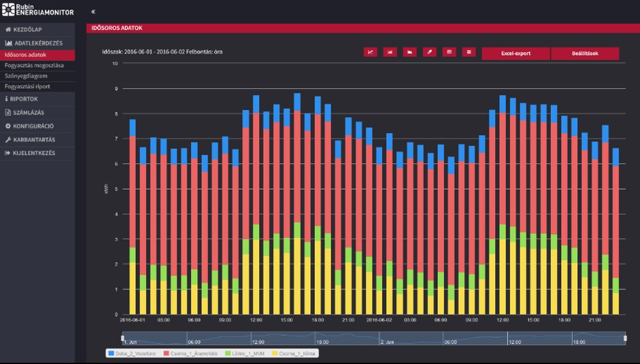Expand the ADATLEKÉRDEZÉS menu section
This screenshot has width=640, height=364.
tap(38, 43)
